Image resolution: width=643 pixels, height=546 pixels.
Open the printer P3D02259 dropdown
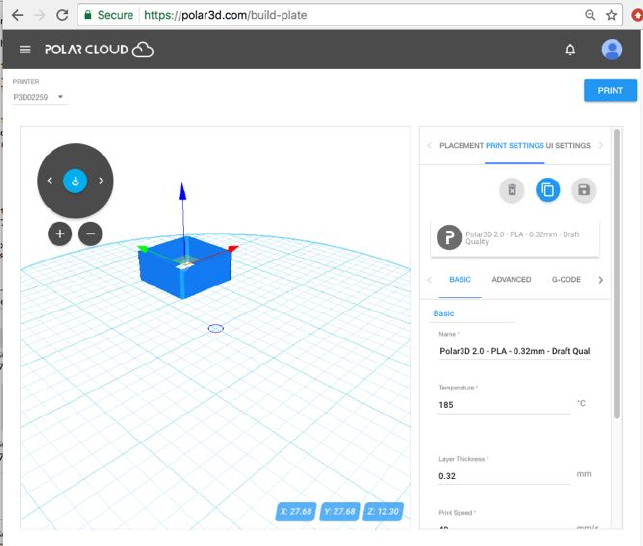pos(39,97)
